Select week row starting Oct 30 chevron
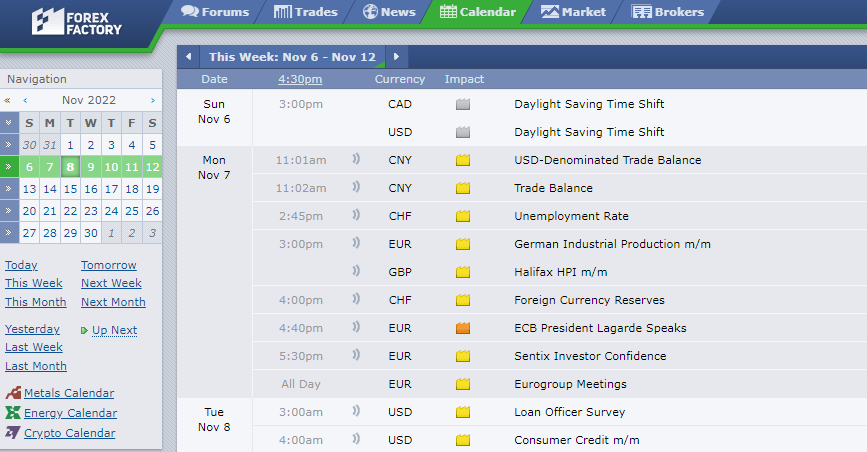Viewport: 867px width, 452px height. pyautogui.click(x=9, y=145)
